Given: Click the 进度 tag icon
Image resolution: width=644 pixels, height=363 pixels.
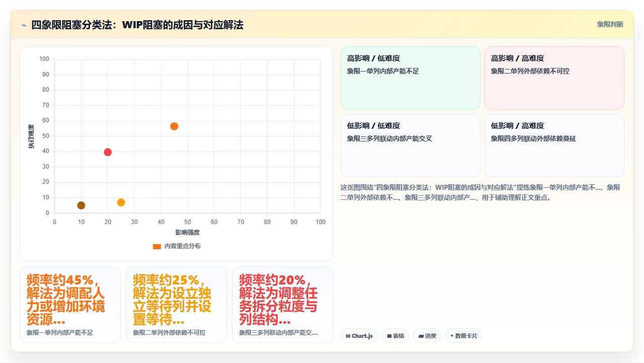Looking at the screenshot, I should pos(421,336).
